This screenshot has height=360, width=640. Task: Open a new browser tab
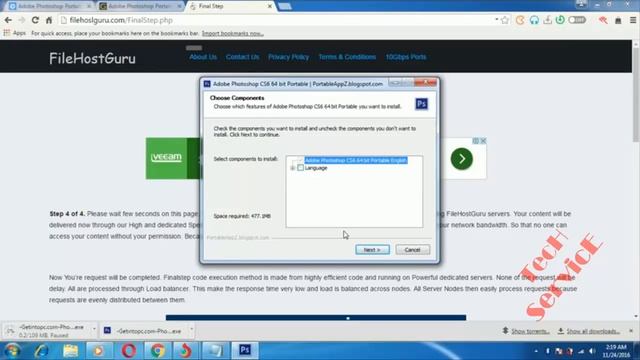coord(284,6)
